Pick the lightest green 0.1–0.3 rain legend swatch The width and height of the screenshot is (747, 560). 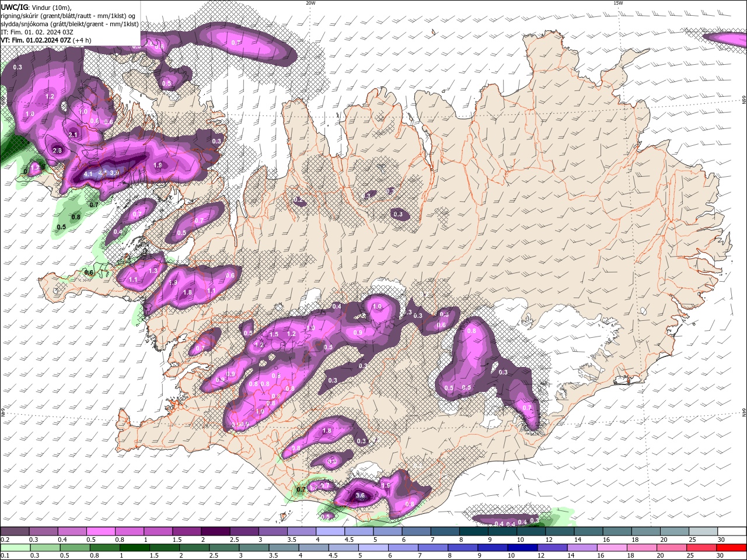point(15,548)
